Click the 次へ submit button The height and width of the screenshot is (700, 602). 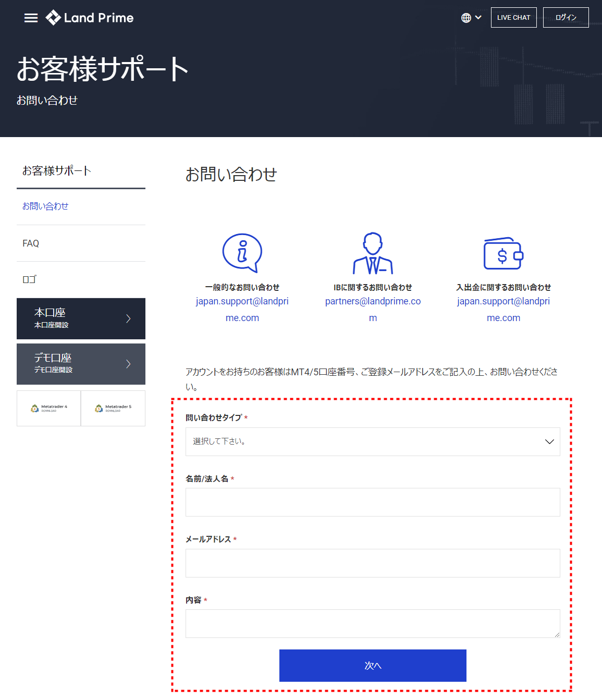pyautogui.click(x=373, y=666)
